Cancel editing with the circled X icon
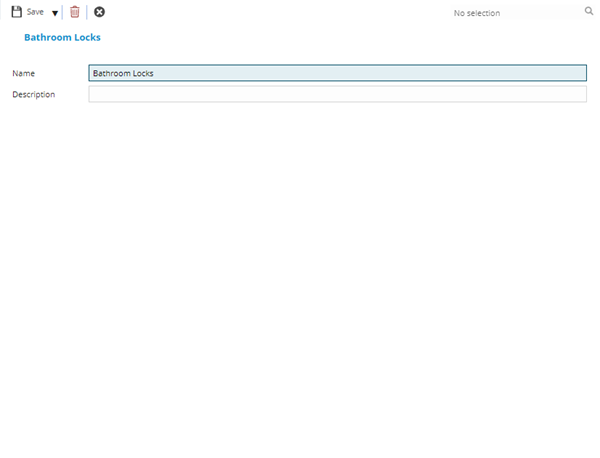This screenshot has width=600, height=458. coord(99,12)
